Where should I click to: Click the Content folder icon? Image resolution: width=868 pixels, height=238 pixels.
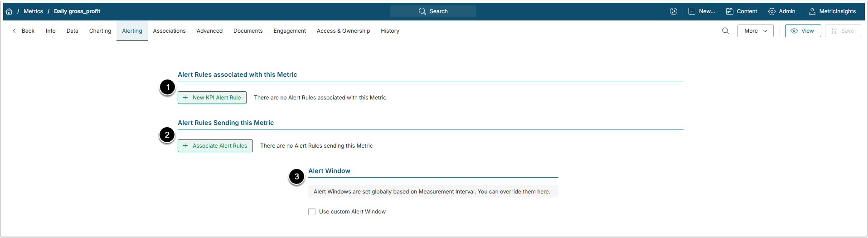[730, 11]
